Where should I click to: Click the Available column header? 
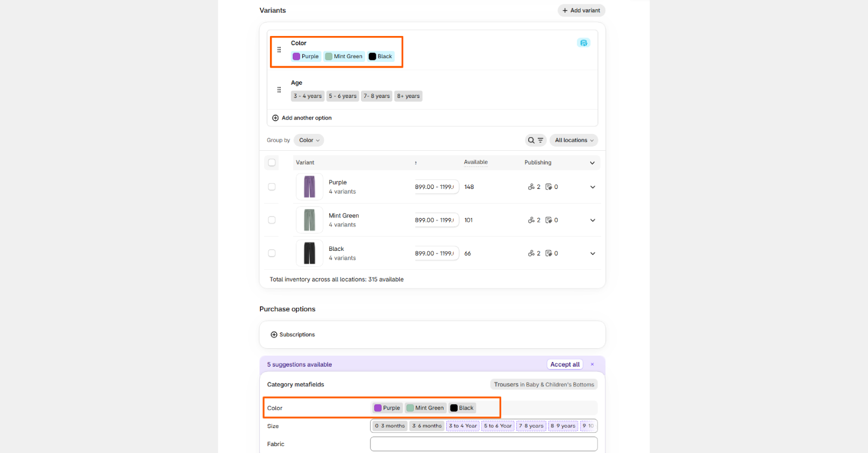(476, 162)
